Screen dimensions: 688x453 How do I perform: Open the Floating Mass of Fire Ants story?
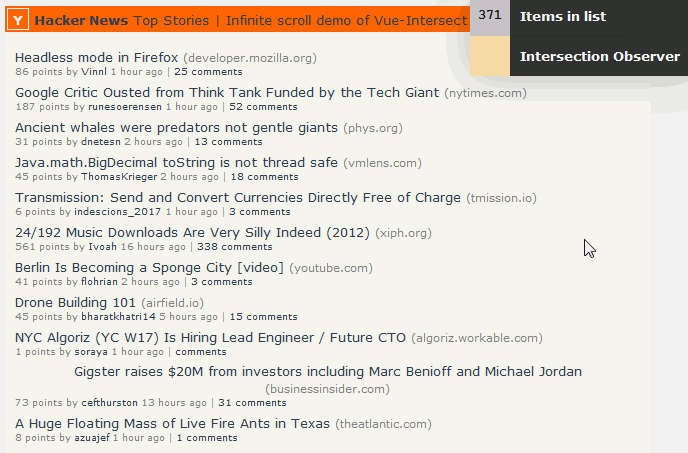tap(172, 424)
